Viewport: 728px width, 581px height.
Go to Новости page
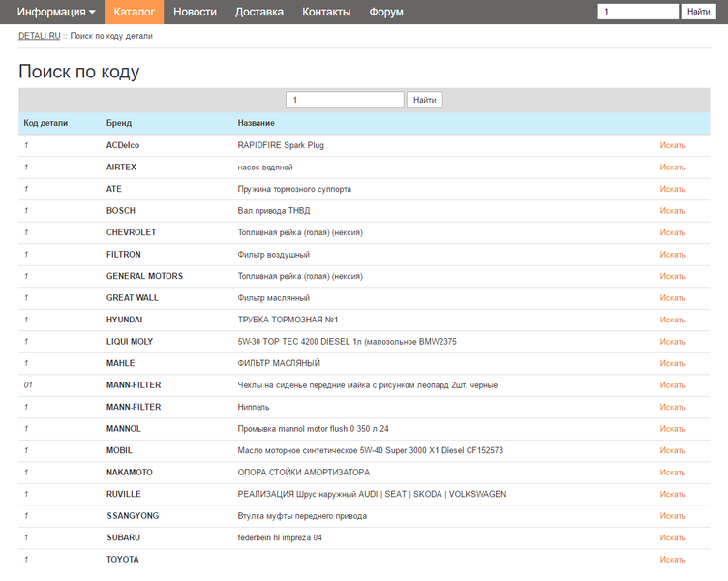pos(195,12)
